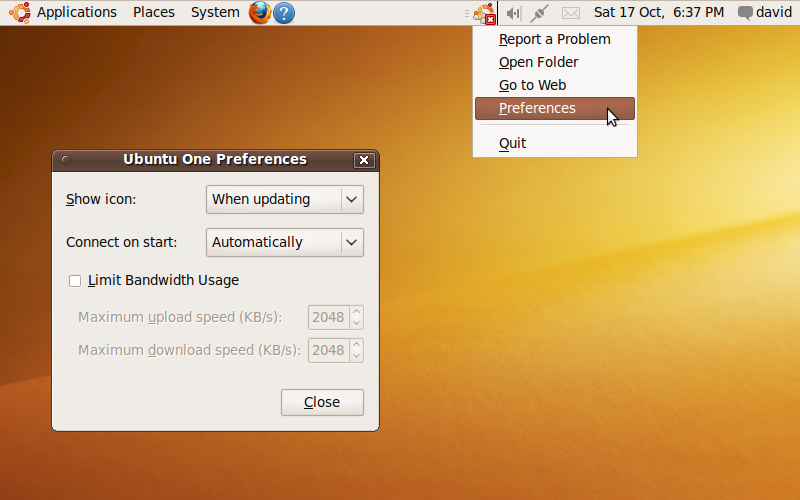Increase maximum upload speed with up arrow
This screenshot has width=800, height=500.
[x=357, y=312]
